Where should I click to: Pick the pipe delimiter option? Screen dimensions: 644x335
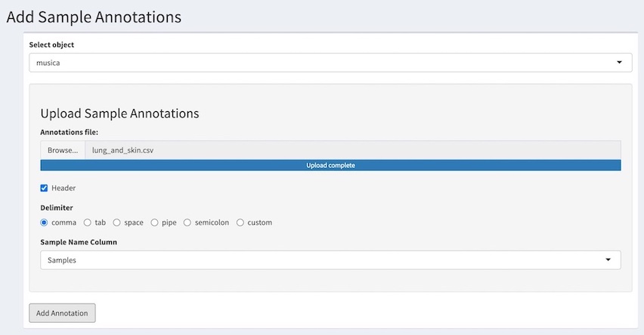pos(155,222)
